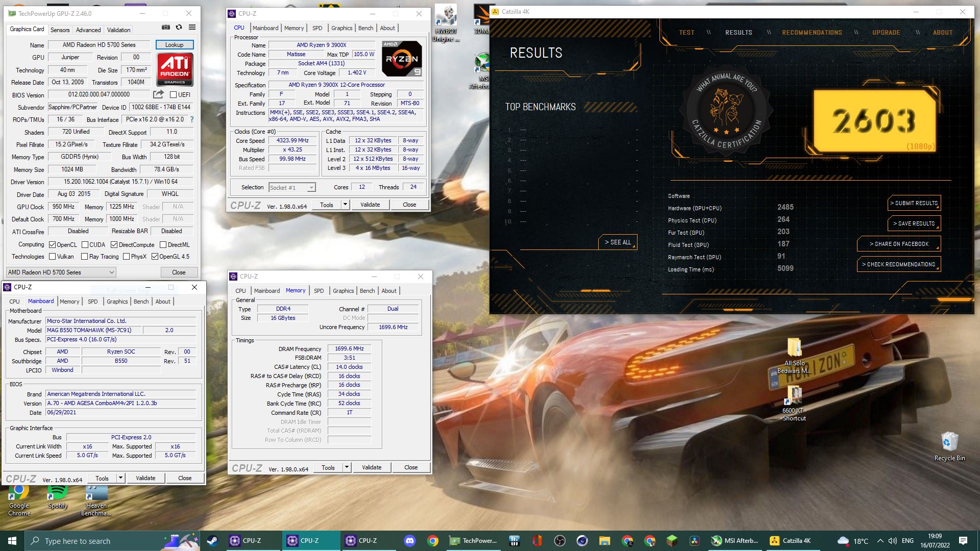Open HWBOT Unigine desktop shortcut

click(446, 23)
